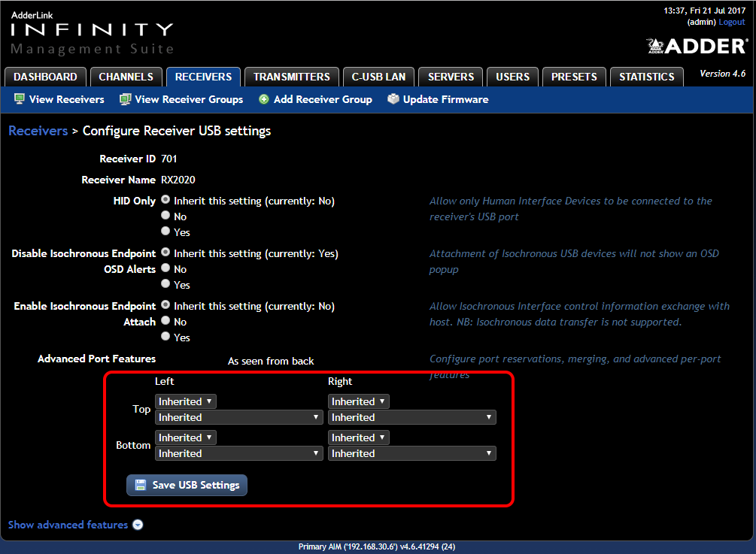Open the Top Right small Inherited dropdown
This screenshot has width=756, height=554.
click(359, 401)
